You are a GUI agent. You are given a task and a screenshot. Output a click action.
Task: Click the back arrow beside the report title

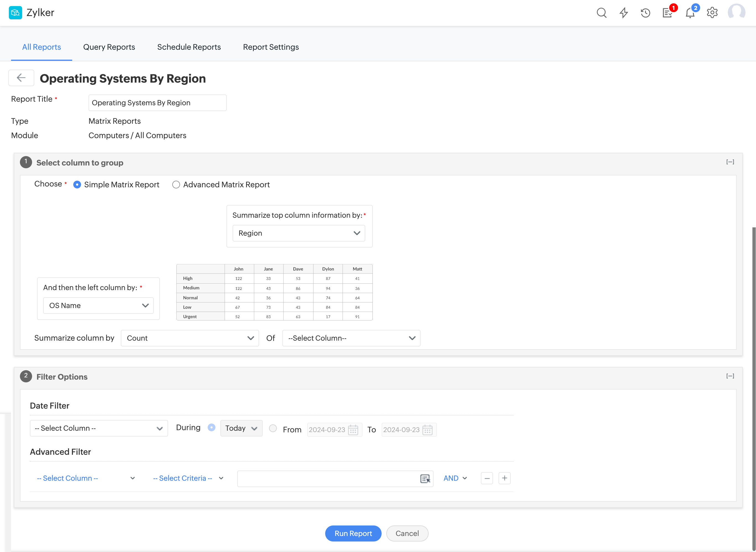pyautogui.click(x=21, y=78)
